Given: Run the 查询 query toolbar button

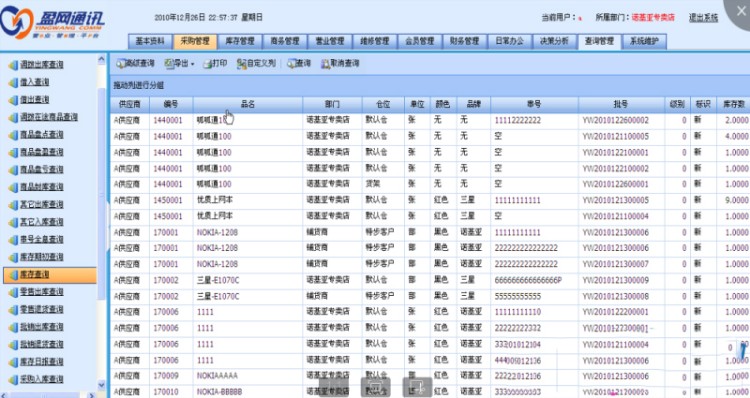Looking at the screenshot, I should coord(298,63).
